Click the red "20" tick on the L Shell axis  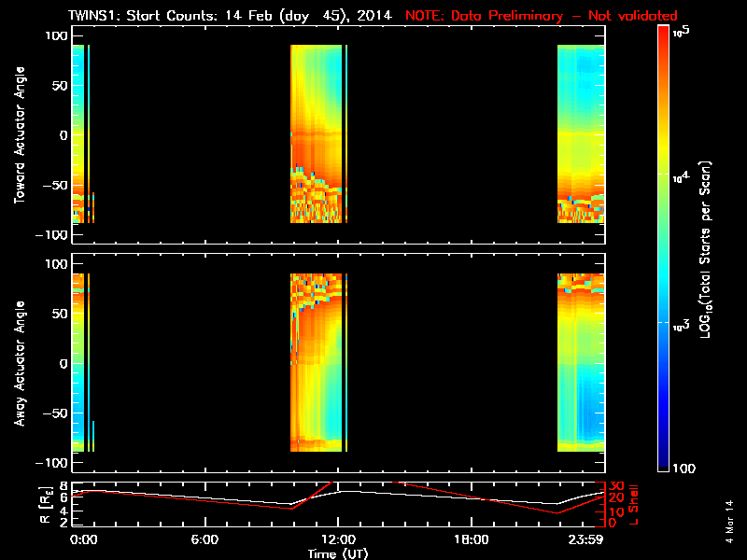616,498
